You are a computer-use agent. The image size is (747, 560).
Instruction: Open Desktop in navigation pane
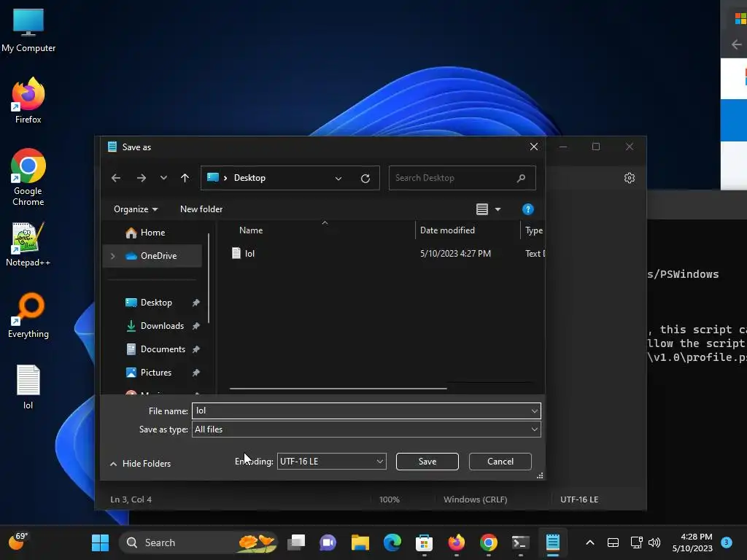pos(156,303)
